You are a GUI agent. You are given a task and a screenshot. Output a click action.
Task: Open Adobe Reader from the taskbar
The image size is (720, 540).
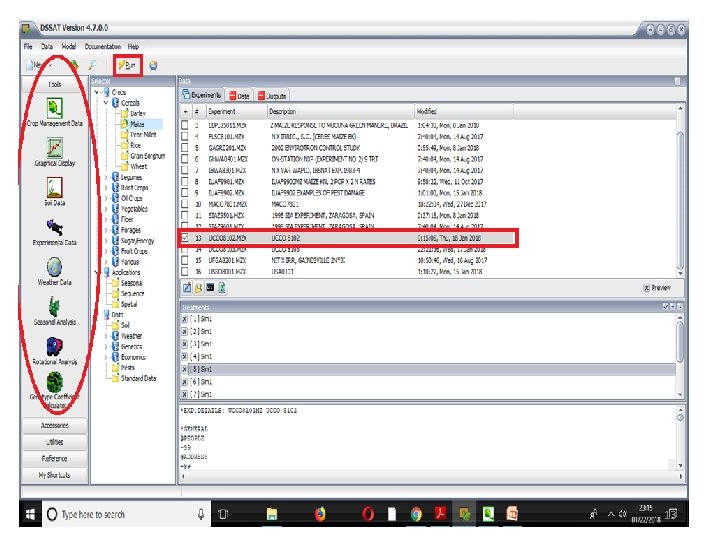click(440, 513)
